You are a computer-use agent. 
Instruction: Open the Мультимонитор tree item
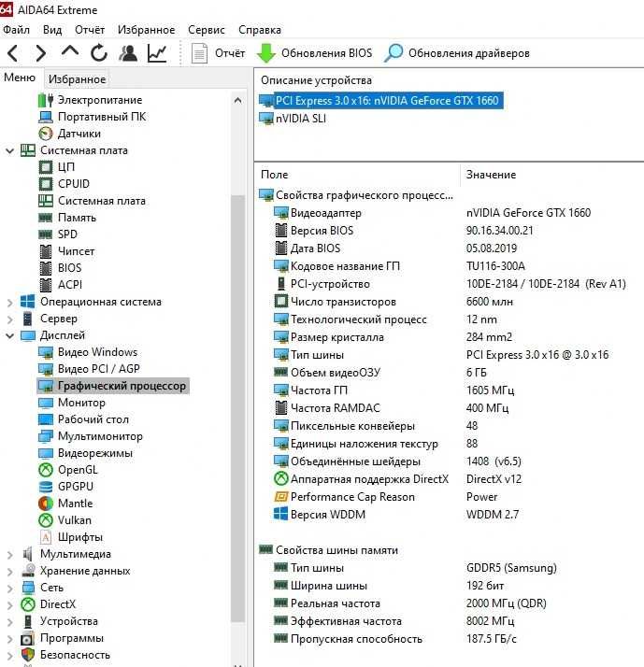coord(91,436)
